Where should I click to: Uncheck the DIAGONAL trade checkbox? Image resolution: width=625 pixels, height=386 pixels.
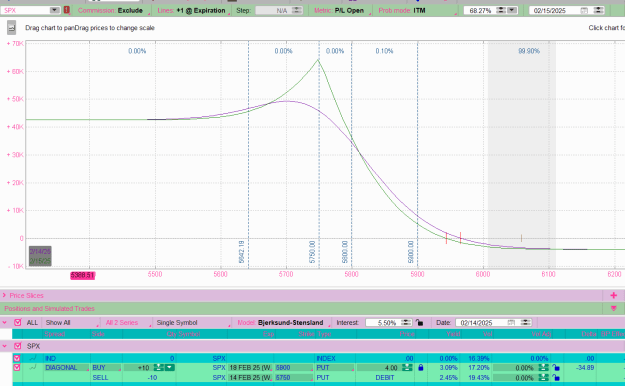click(x=17, y=367)
